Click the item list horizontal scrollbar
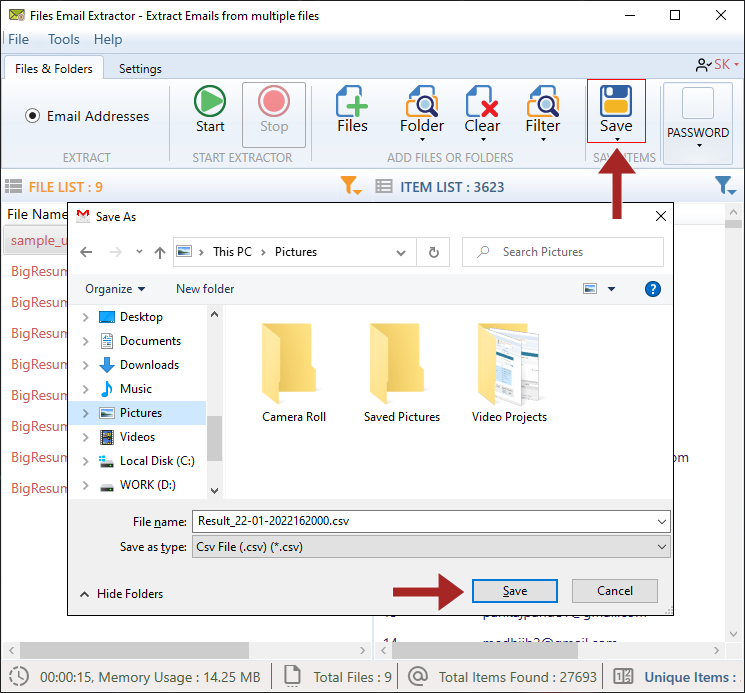The height and width of the screenshot is (693, 745). [x=485, y=650]
